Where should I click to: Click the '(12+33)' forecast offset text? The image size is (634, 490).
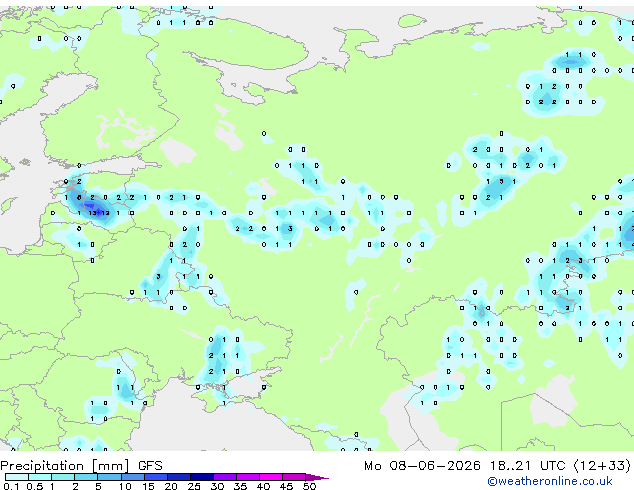pyautogui.click(x=602, y=466)
